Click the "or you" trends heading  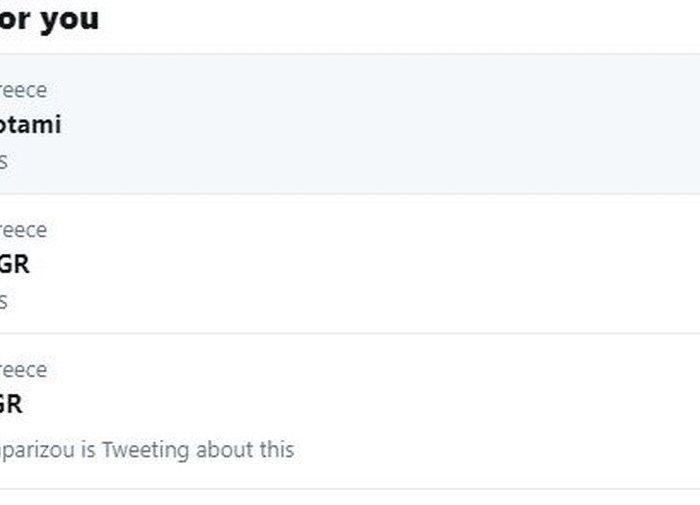click(49, 19)
